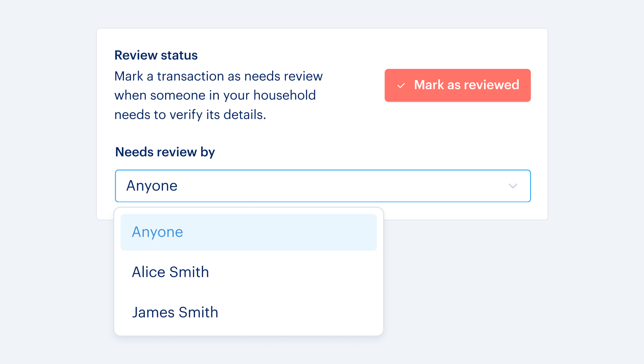The height and width of the screenshot is (364, 644).
Task: Click the empty middle of the combo box field
Action: 339,186
